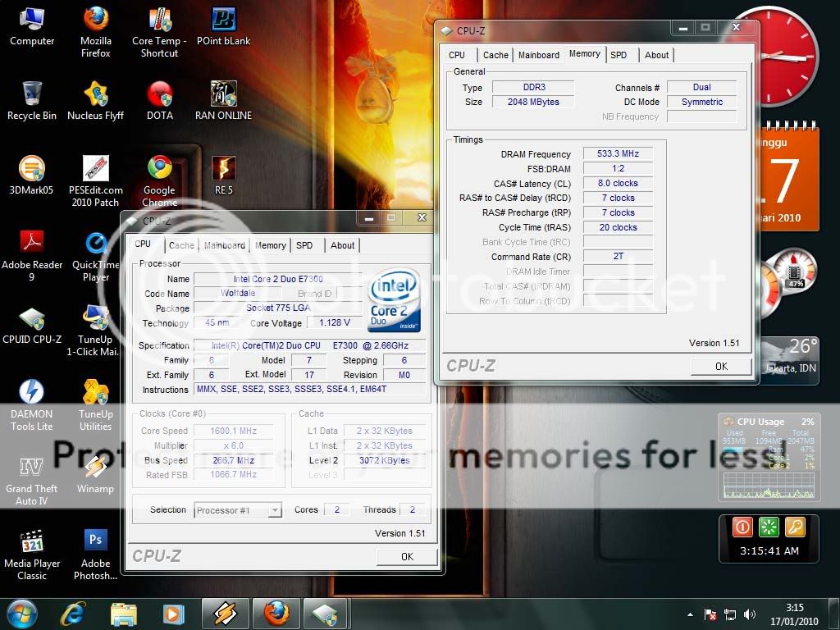Open Memory tab in processor CPU-Z window

tap(271, 245)
